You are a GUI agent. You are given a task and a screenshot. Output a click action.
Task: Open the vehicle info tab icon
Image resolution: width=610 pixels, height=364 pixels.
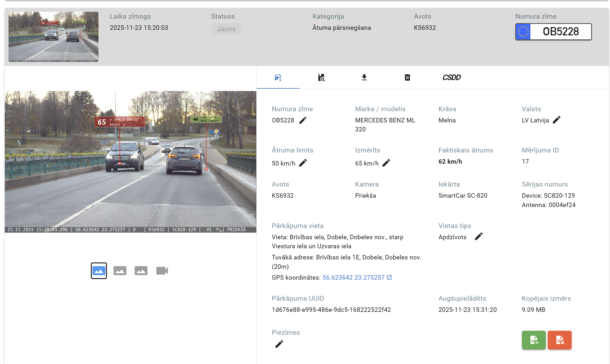pos(278,77)
